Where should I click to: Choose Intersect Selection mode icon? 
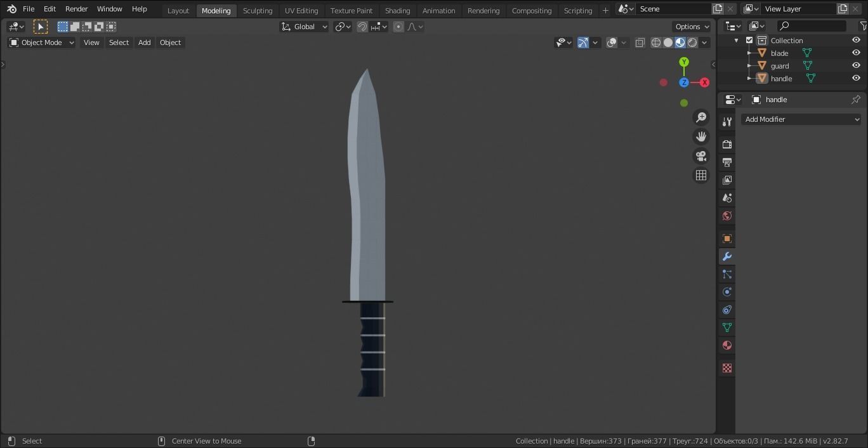pyautogui.click(x=111, y=27)
